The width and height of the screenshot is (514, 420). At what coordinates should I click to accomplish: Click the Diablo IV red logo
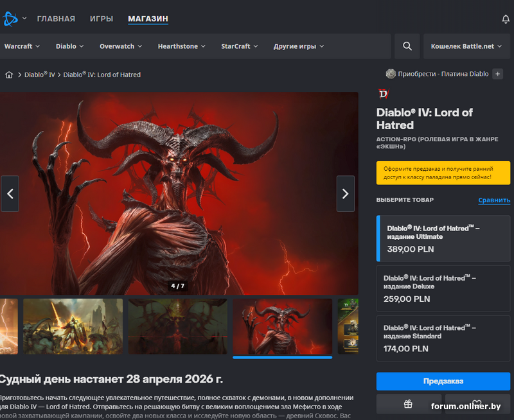[x=384, y=94]
